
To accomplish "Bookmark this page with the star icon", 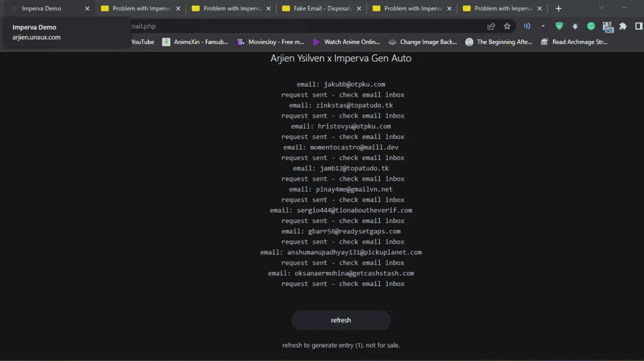I will (x=507, y=26).
